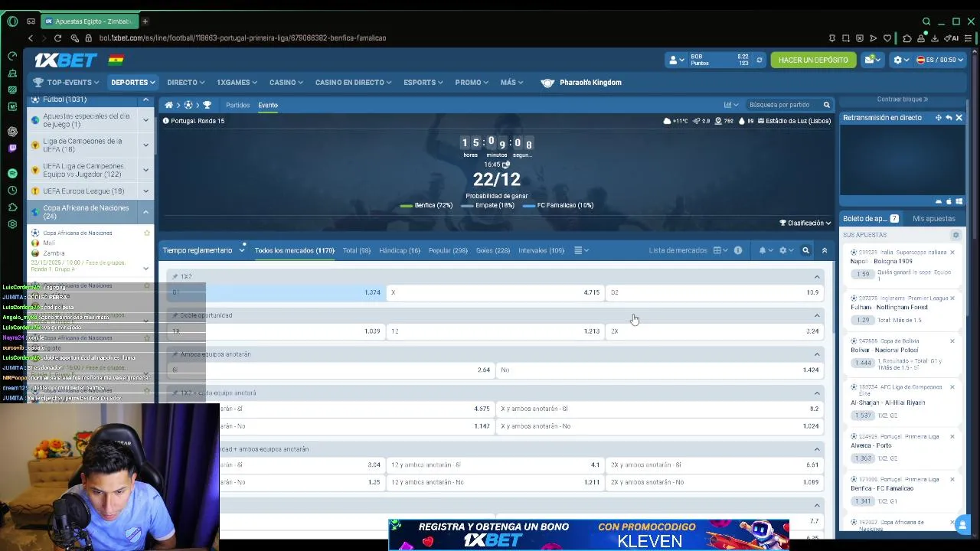Search markets with the magnifier icon
980x551 pixels.
pos(805,250)
